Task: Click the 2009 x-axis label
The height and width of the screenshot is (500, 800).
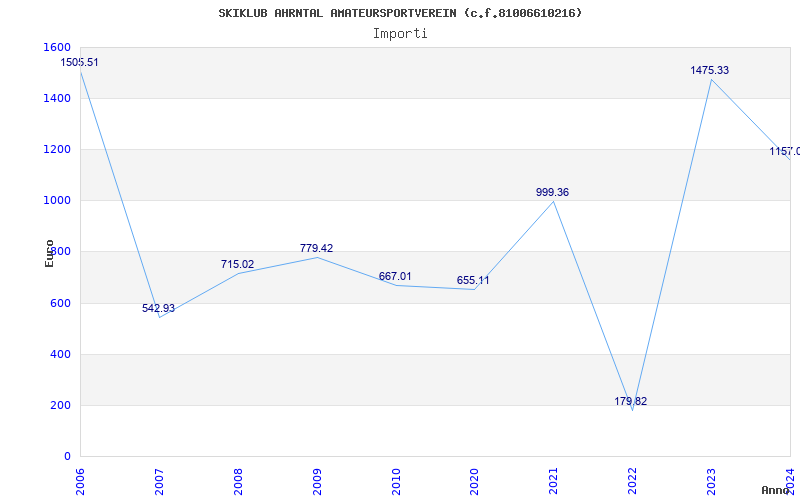Action: (317, 481)
